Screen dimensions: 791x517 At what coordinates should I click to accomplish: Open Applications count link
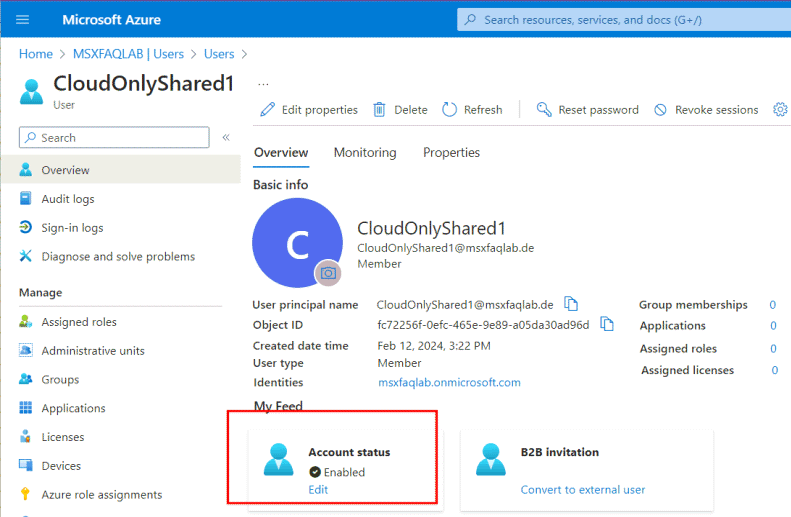(x=773, y=326)
